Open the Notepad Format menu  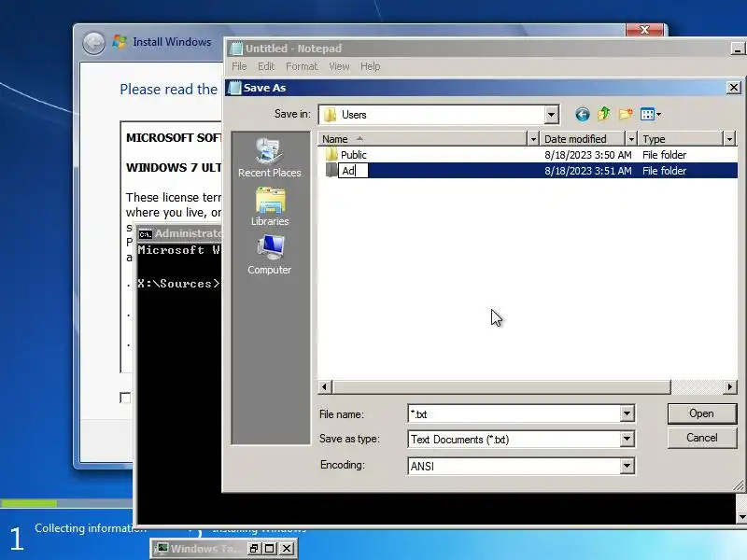pyautogui.click(x=302, y=66)
